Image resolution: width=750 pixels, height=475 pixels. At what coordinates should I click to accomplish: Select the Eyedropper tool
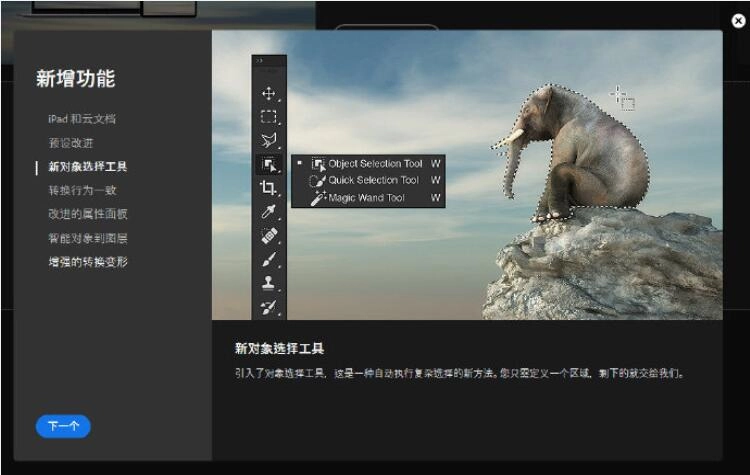pyautogui.click(x=268, y=212)
